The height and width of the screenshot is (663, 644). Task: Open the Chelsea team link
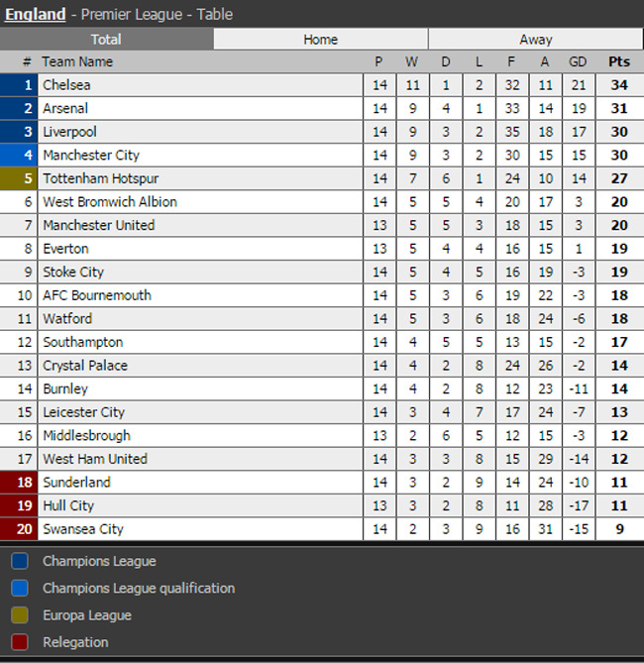pyautogui.click(x=66, y=85)
